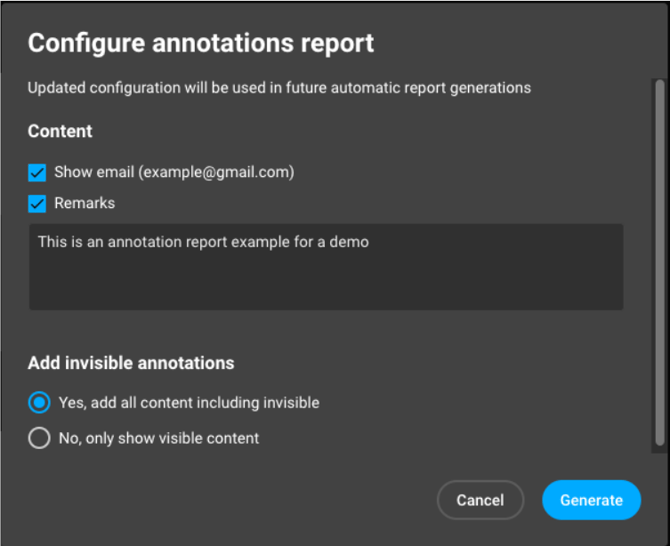Select the 'Yes, add all content' radio button
The width and height of the screenshot is (670, 546).
point(39,403)
